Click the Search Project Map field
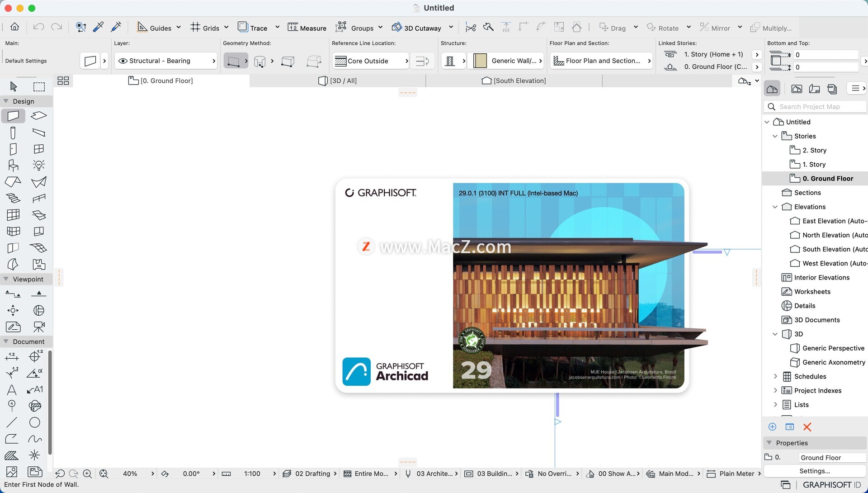 814,107
